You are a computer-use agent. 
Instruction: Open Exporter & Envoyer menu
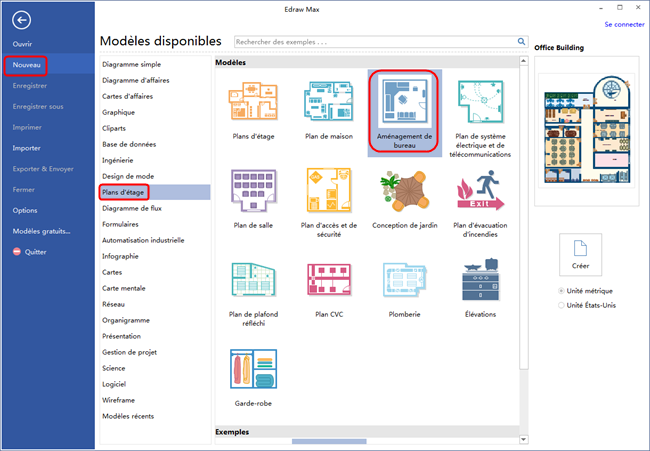(x=43, y=169)
